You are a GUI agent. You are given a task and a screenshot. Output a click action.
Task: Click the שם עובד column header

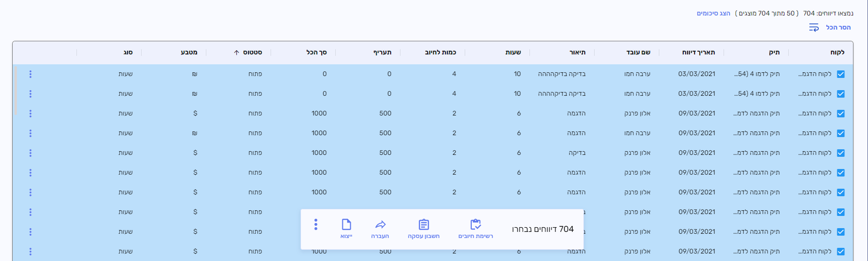[638, 53]
